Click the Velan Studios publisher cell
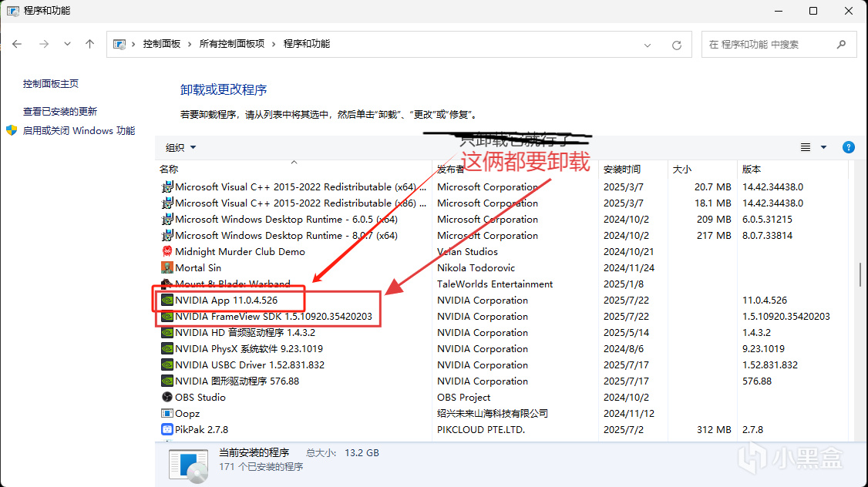 pyautogui.click(x=467, y=251)
